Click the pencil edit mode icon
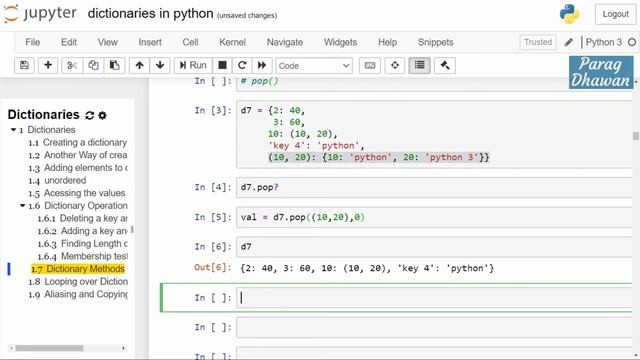The image size is (640, 360). (569, 42)
